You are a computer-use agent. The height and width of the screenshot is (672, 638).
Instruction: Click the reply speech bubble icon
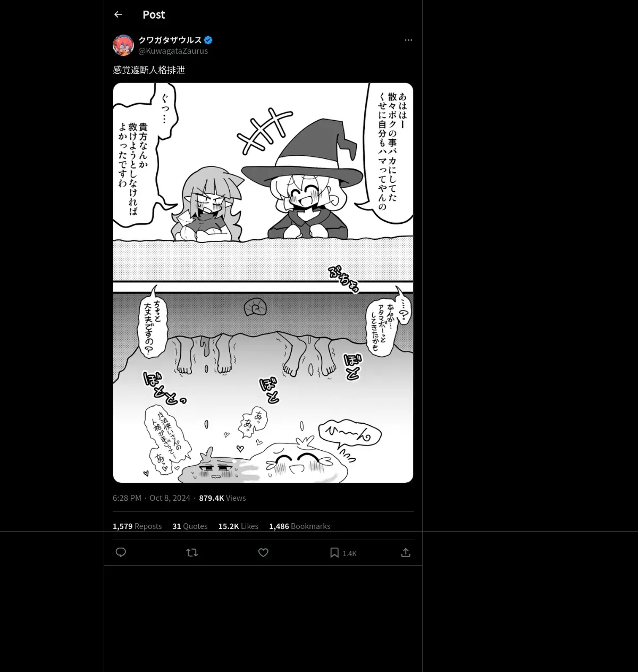click(x=121, y=552)
